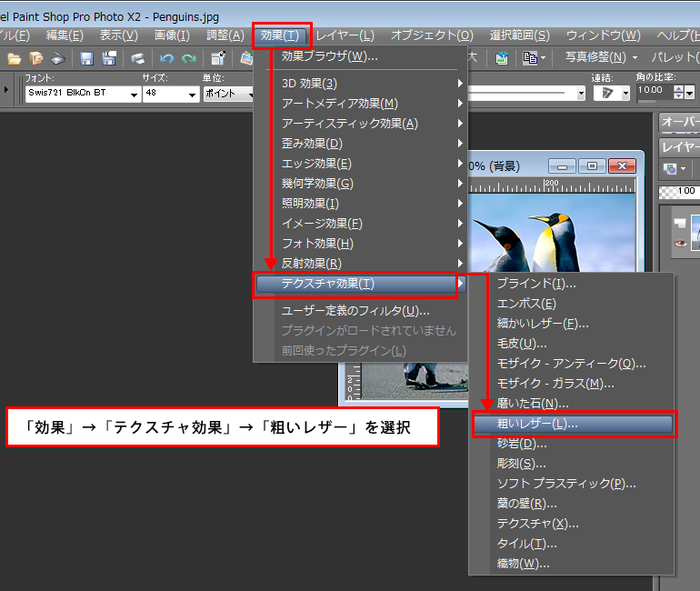This screenshot has width=700, height=591.
Task: Increase the 角の比率 value with up arrow
Action: [678, 89]
